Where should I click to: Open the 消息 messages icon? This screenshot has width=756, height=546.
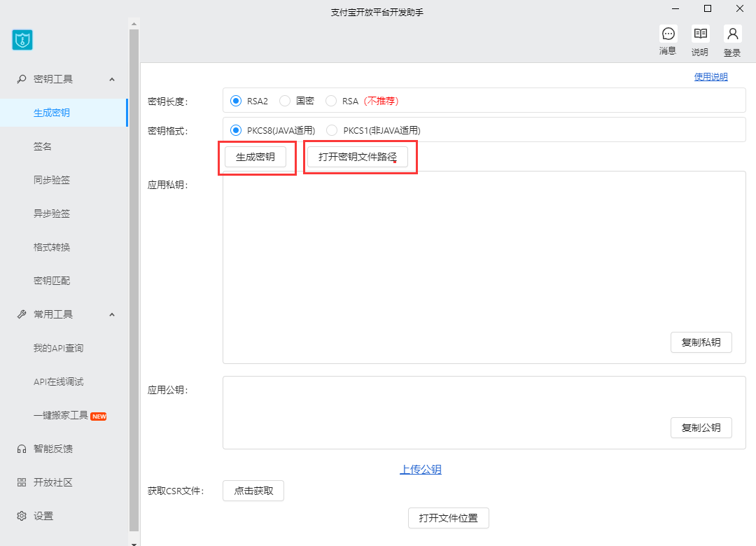668,34
